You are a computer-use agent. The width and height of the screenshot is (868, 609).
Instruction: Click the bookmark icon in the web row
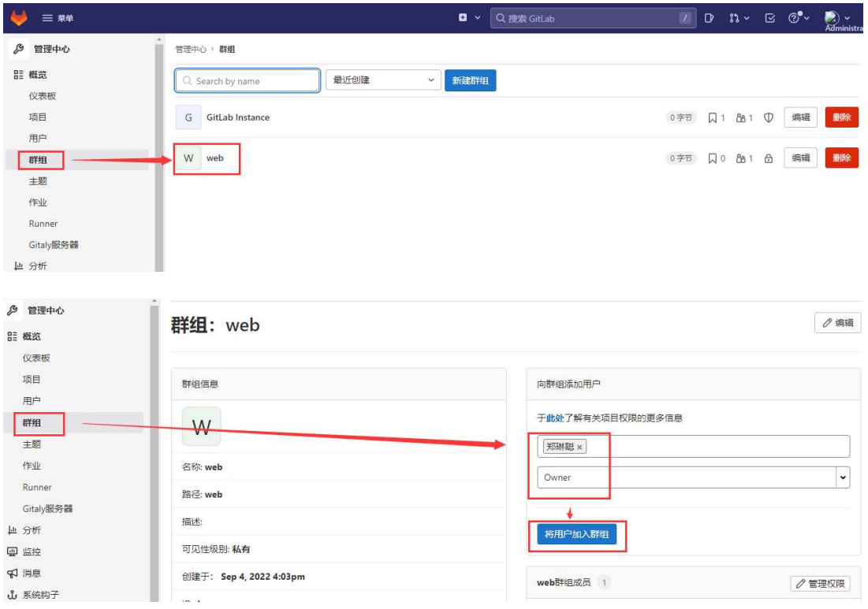tap(713, 158)
